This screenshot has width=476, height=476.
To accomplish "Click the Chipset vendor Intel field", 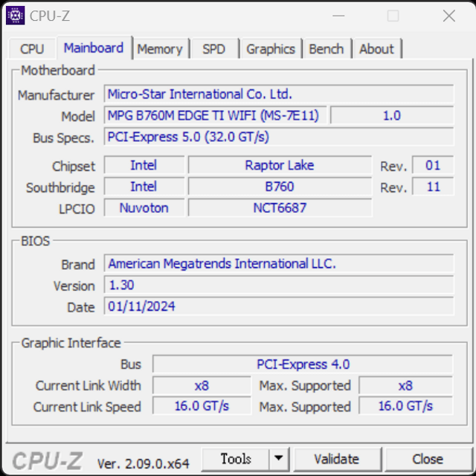I will click(x=144, y=165).
